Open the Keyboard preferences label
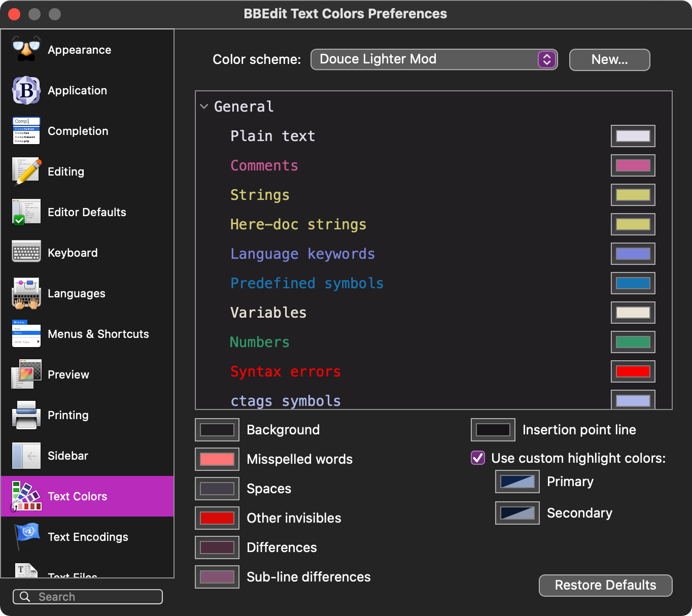 pos(73,253)
